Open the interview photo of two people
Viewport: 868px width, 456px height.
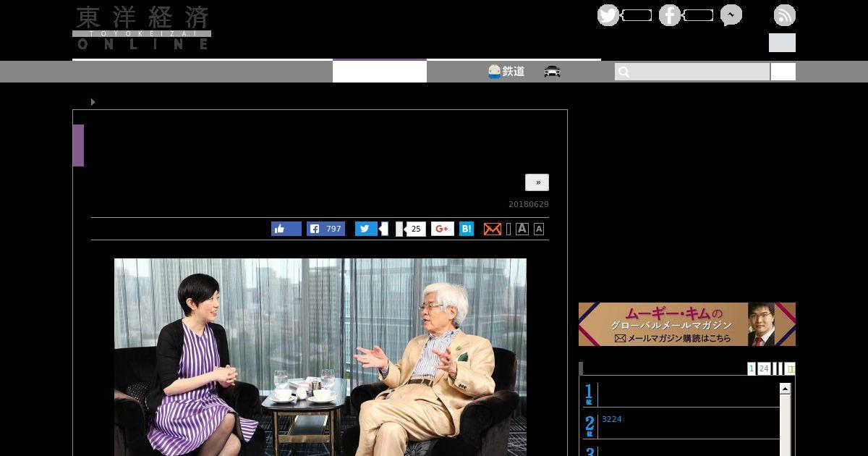click(320, 357)
